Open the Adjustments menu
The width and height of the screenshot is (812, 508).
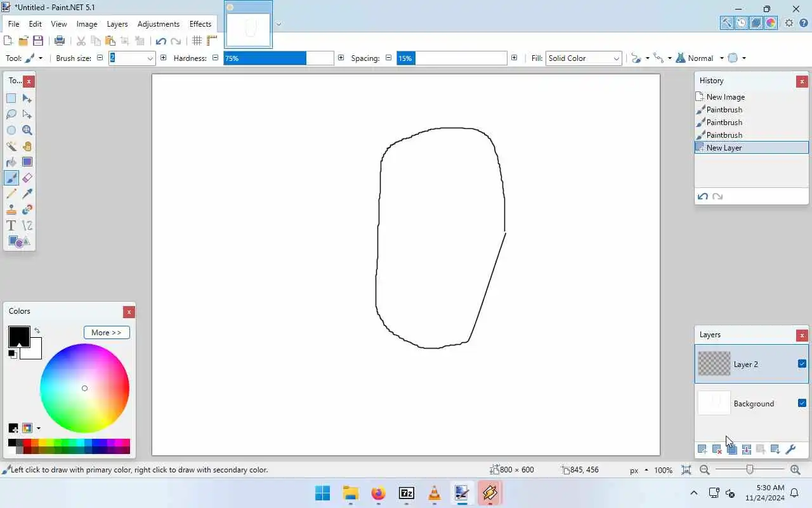pyautogui.click(x=159, y=24)
